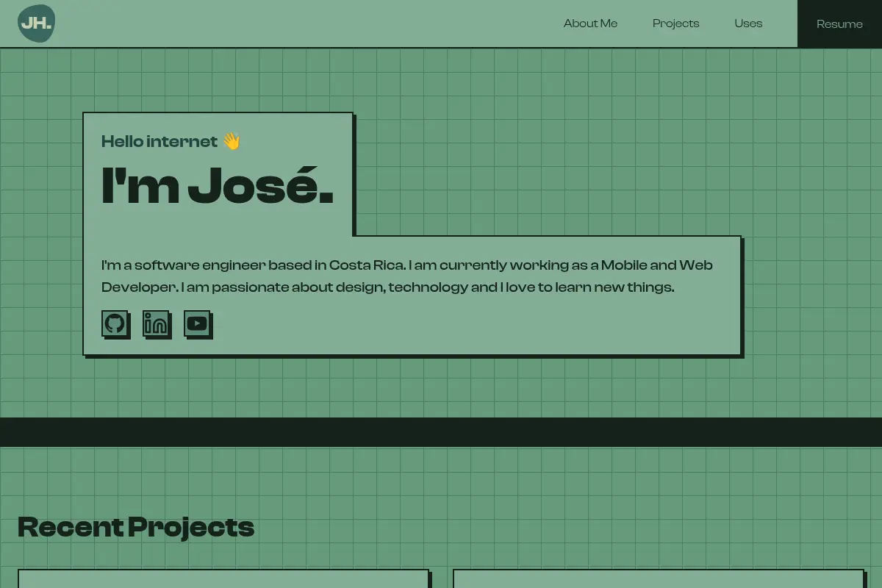The width and height of the screenshot is (882, 588).
Task: Navigate to Projects in the header
Action: pyautogui.click(x=675, y=24)
